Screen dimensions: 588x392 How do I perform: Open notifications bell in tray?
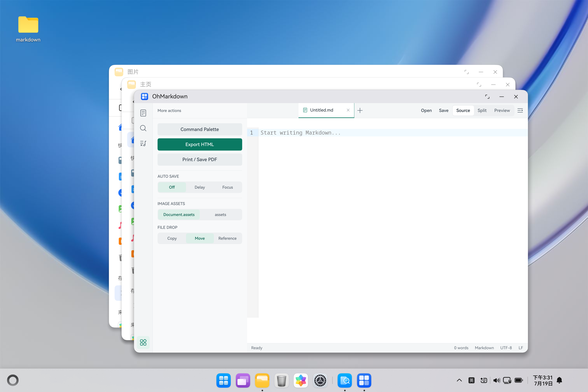pos(560,380)
